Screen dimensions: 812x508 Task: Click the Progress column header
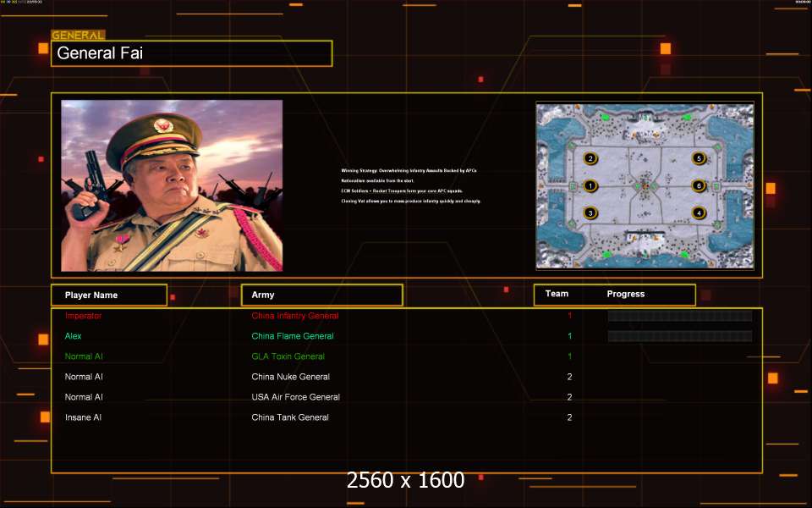pyautogui.click(x=626, y=294)
